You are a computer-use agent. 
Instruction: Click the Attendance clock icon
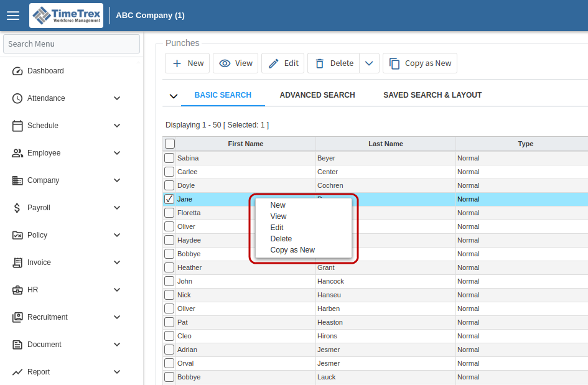(17, 98)
